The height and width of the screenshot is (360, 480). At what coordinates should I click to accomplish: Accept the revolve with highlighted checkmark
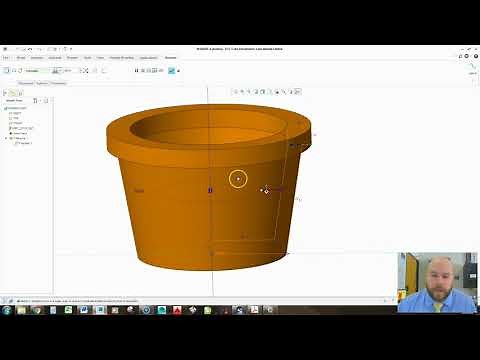[x=171, y=70]
